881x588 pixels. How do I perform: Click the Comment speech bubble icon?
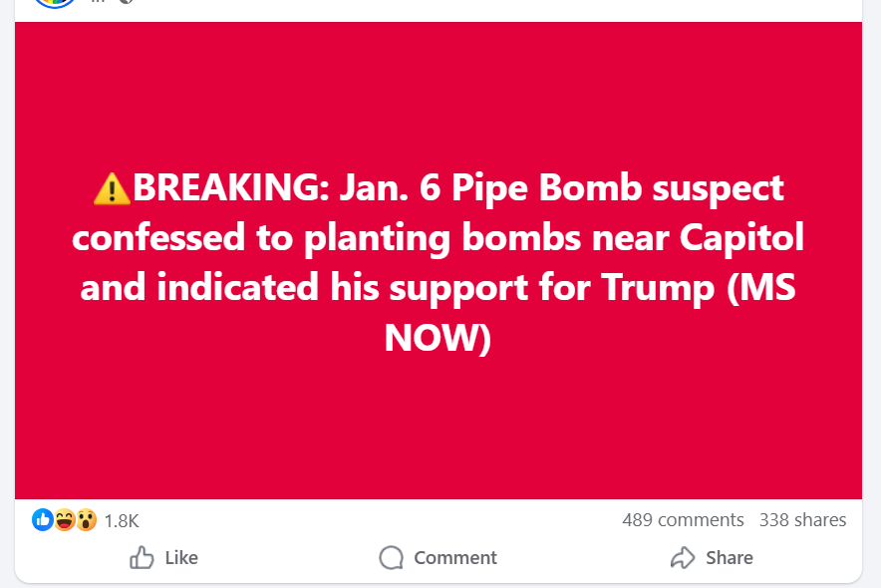[x=392, y=557]
